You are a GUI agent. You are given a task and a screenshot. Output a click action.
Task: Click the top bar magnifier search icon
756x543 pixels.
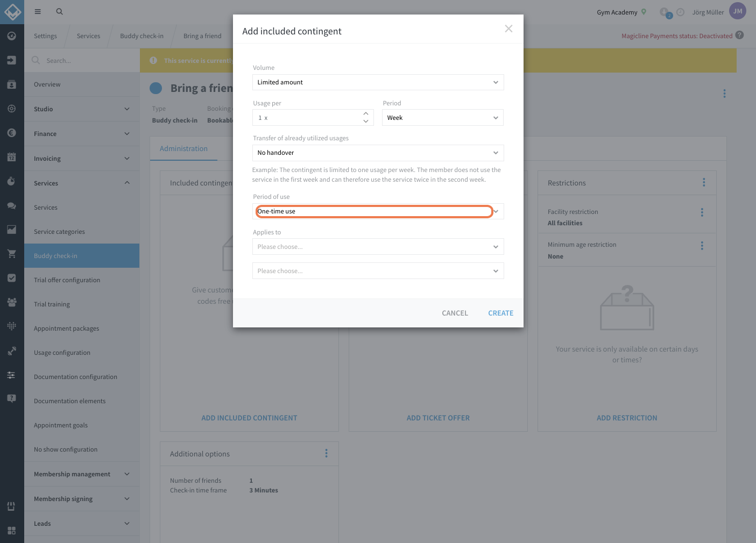tap(60, 11)
